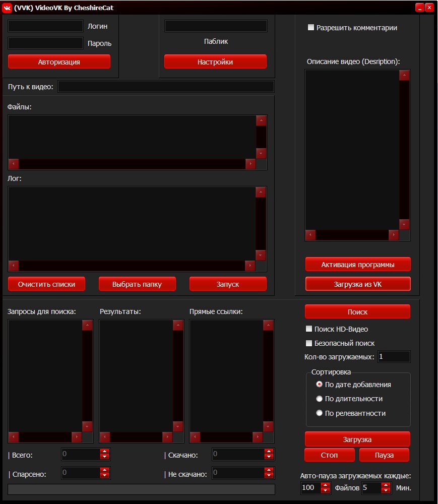Toggle Безопасный поиск checkbox
Viewport: 438px width, 504px height.
click(x=309, y=343)
